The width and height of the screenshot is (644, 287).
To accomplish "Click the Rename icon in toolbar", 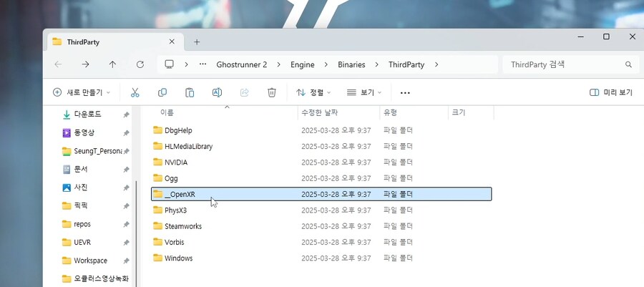I will point(217,92).
